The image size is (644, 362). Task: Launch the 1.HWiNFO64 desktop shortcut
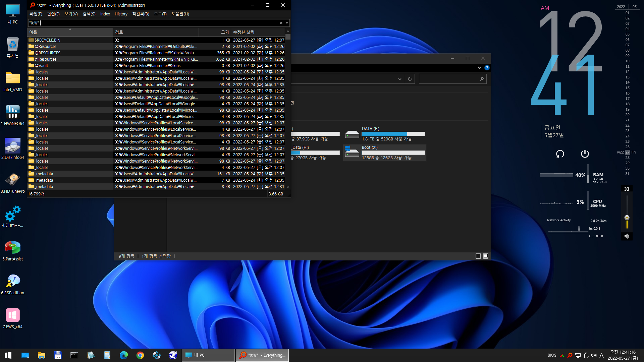13,115
